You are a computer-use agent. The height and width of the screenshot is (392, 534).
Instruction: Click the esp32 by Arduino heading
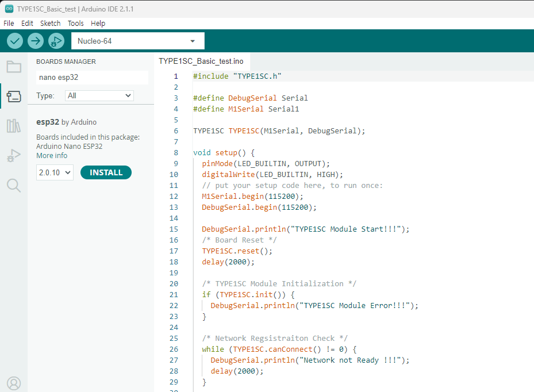coord(67,122)
